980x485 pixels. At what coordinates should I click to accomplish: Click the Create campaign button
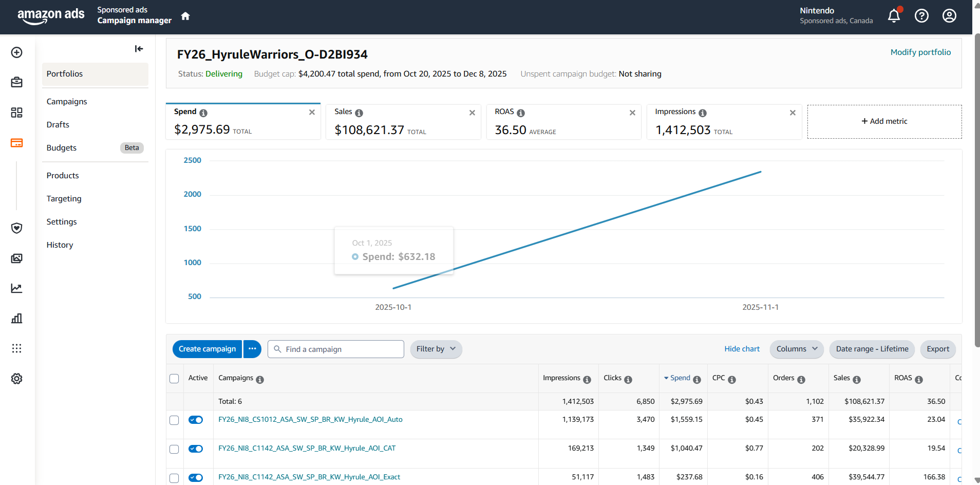click(207, 349)
